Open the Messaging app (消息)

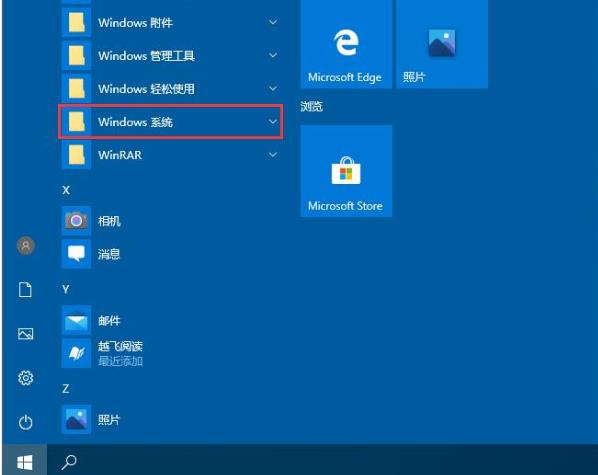coord(171,254)
